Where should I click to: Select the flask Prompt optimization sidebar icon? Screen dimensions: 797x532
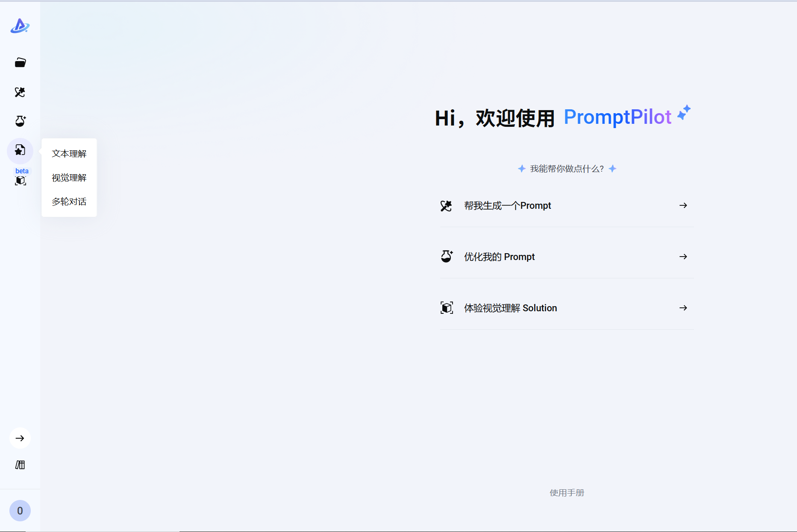(x=20, y=121)
